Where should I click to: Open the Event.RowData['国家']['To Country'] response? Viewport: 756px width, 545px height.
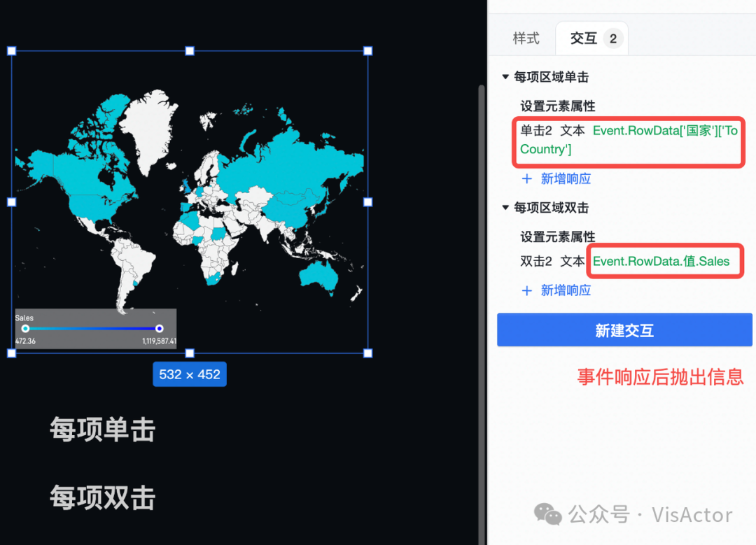[x=628, y=140]
